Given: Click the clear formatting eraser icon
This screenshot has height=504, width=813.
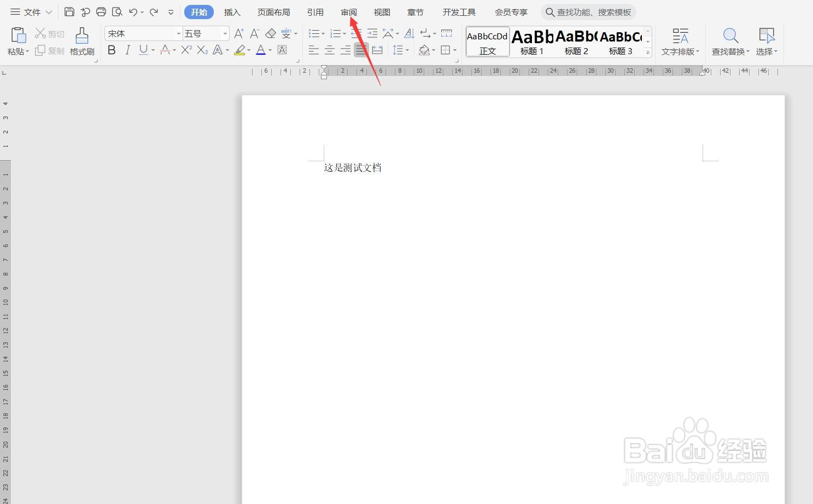Looking at the screenshot, I should point(271,33).
